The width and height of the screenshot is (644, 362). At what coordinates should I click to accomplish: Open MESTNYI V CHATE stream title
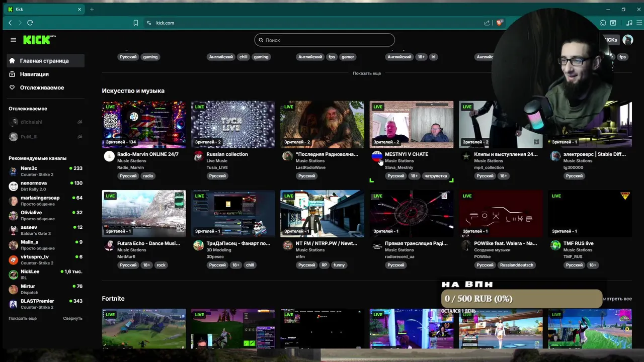pos(407,154)
